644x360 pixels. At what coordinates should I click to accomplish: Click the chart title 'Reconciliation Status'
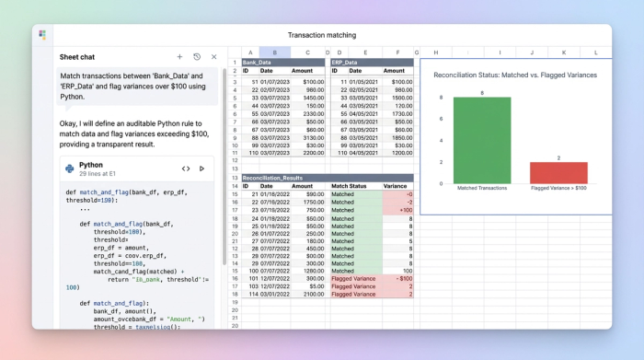coord(515,75)
